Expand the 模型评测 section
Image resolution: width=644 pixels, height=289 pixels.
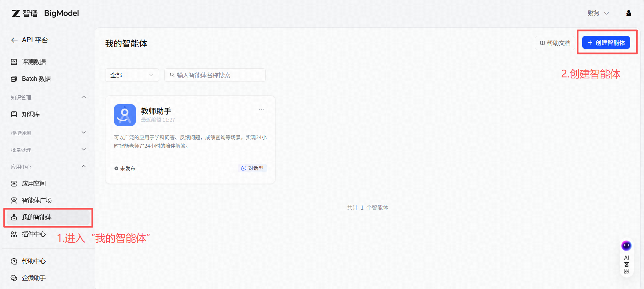pyautogui.click(x=84, y=133)
